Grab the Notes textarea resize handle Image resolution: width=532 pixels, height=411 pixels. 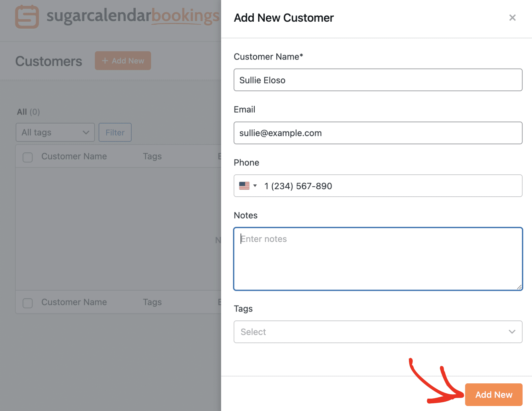519,287
